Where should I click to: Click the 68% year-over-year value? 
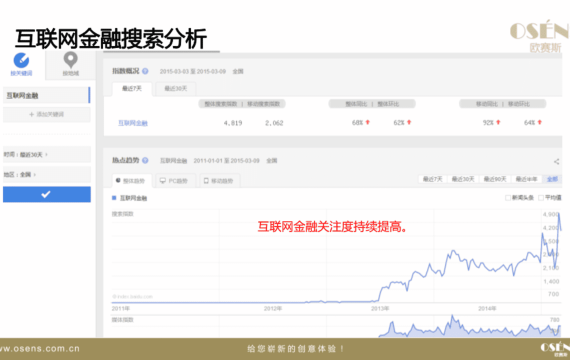[357, 123]
